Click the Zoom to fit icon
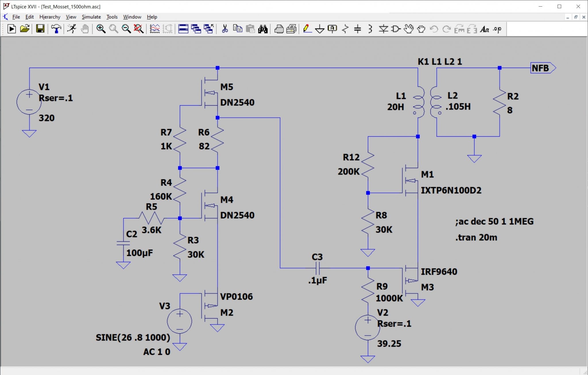588x375 pixels. pyautogui.click(x=139, y=29)
